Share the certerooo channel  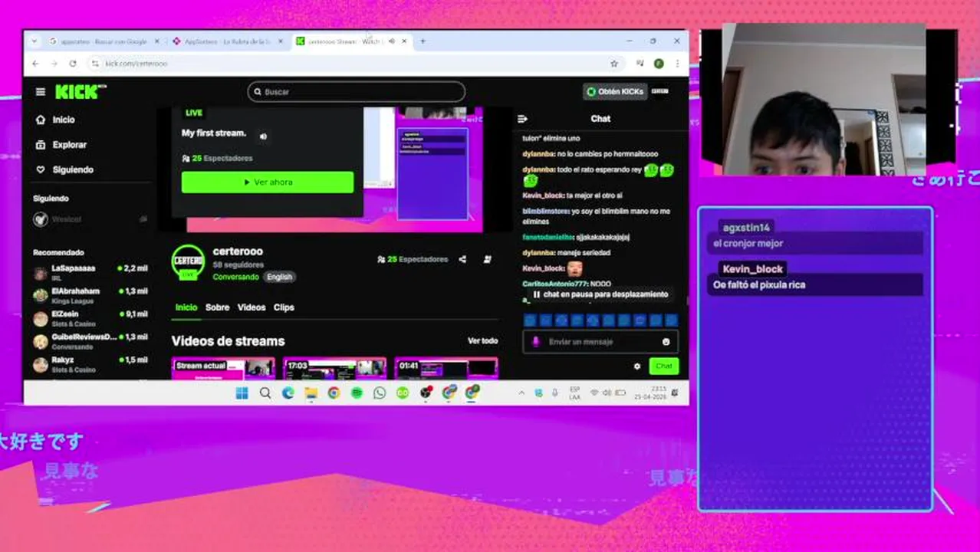click(462, 259)
